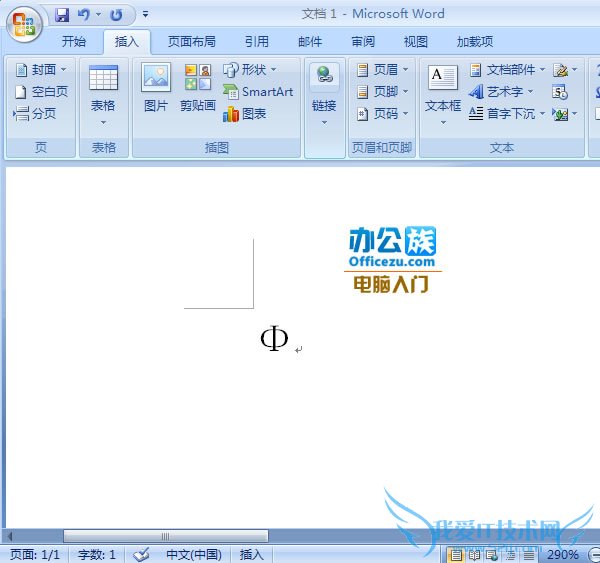600x563 pixels.
Task: Open the 表格 table gallery
Action: 103,96
